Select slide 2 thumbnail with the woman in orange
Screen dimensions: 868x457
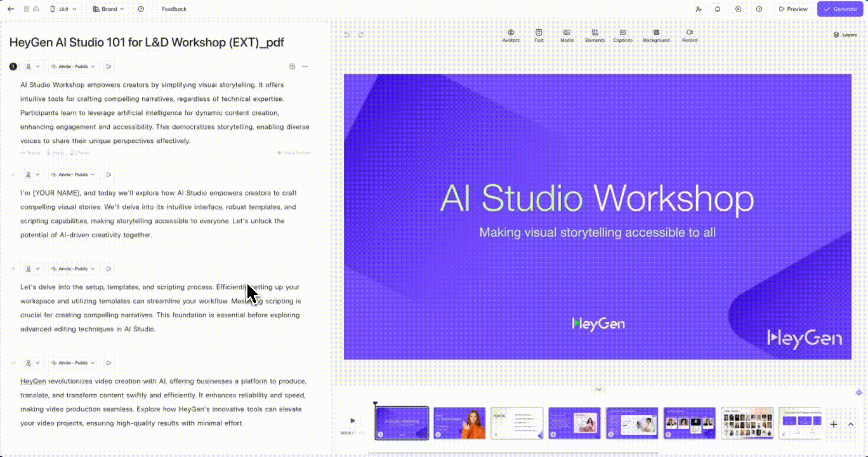click(459, 423)
